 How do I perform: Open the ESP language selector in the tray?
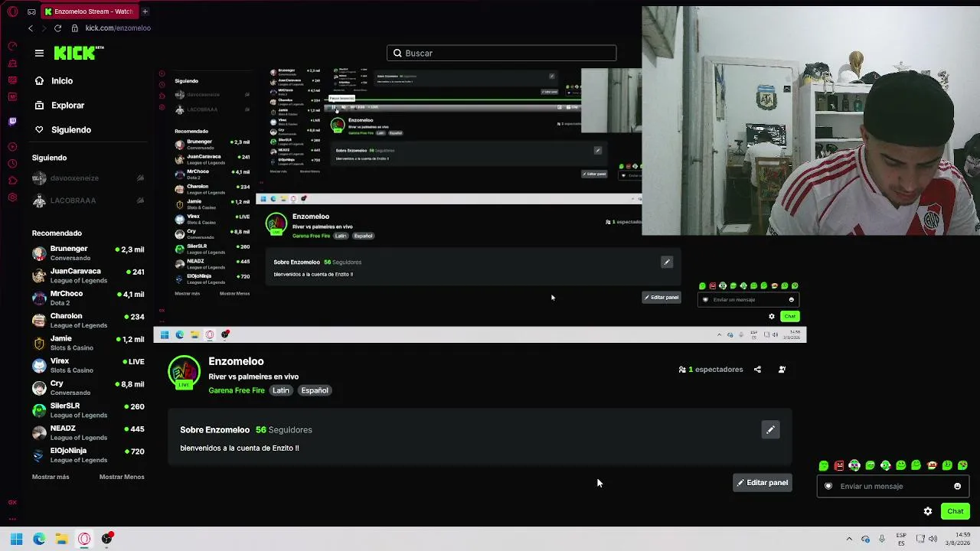click(x=901, y=539)
